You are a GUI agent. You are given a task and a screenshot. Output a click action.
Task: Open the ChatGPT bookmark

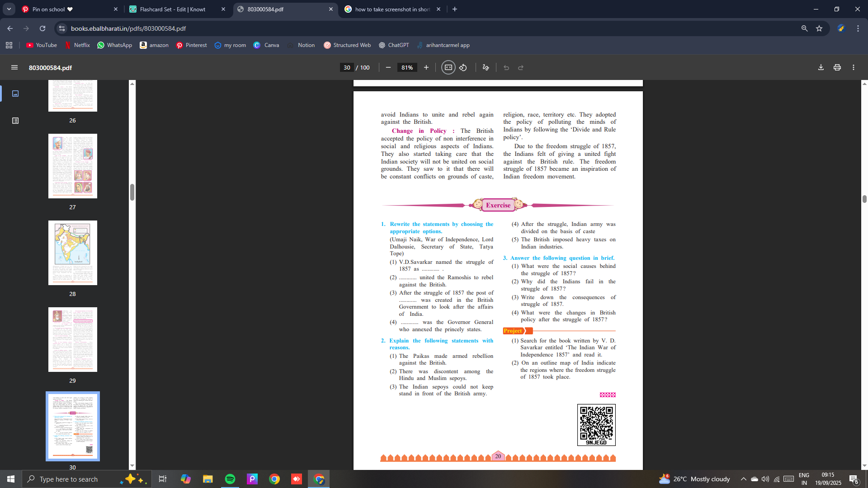click(394, 45)
